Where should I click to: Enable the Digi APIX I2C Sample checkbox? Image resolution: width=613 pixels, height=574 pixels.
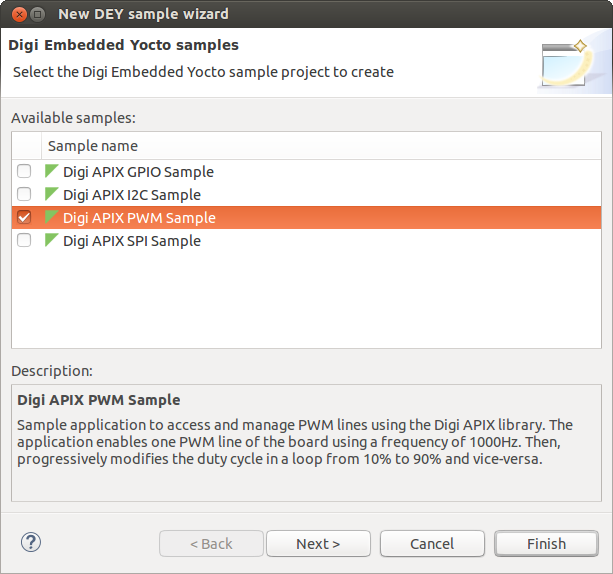pyautogui.click(x=24, y=194)
